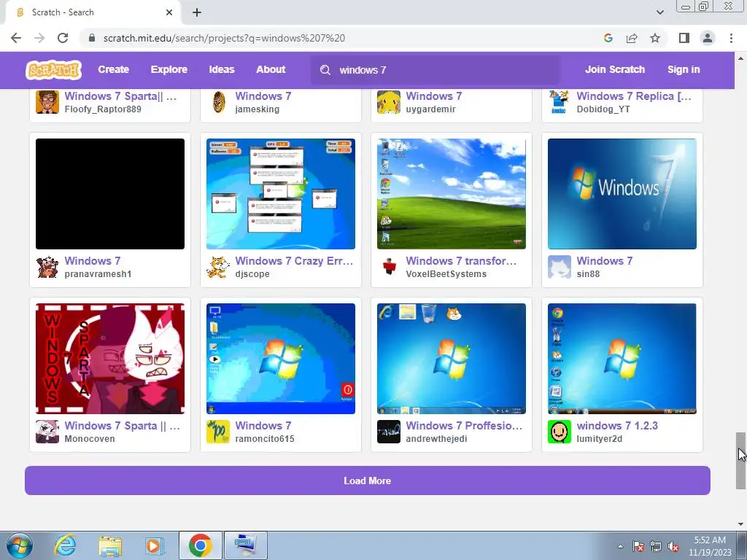Open the Chrome three-dot menu
Screen dimensions: 747x560
[731, 38]
